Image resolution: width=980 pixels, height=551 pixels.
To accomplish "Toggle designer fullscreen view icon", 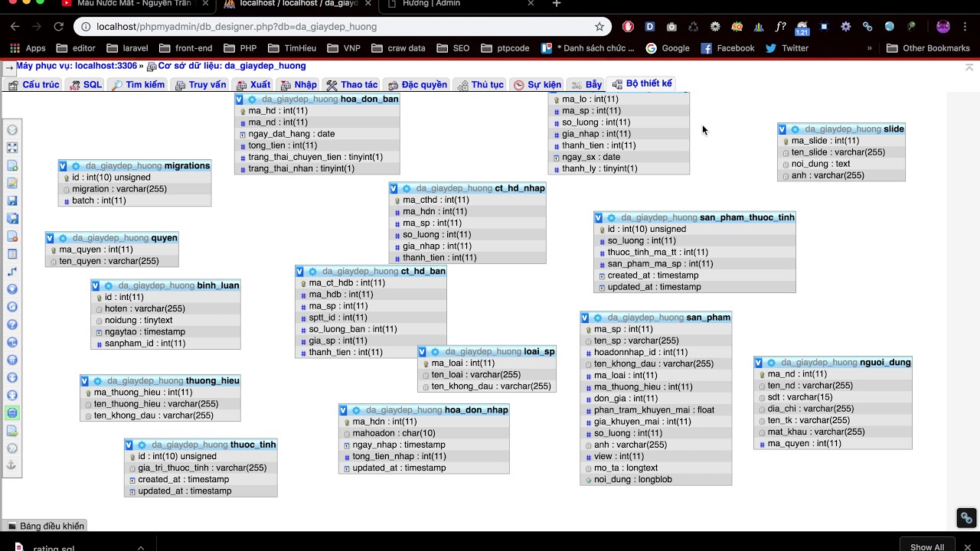I will pos(12,148).
